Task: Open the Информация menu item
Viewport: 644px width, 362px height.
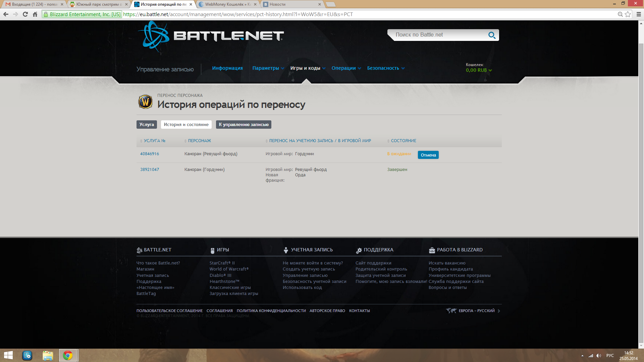Action: click(227, 68)
